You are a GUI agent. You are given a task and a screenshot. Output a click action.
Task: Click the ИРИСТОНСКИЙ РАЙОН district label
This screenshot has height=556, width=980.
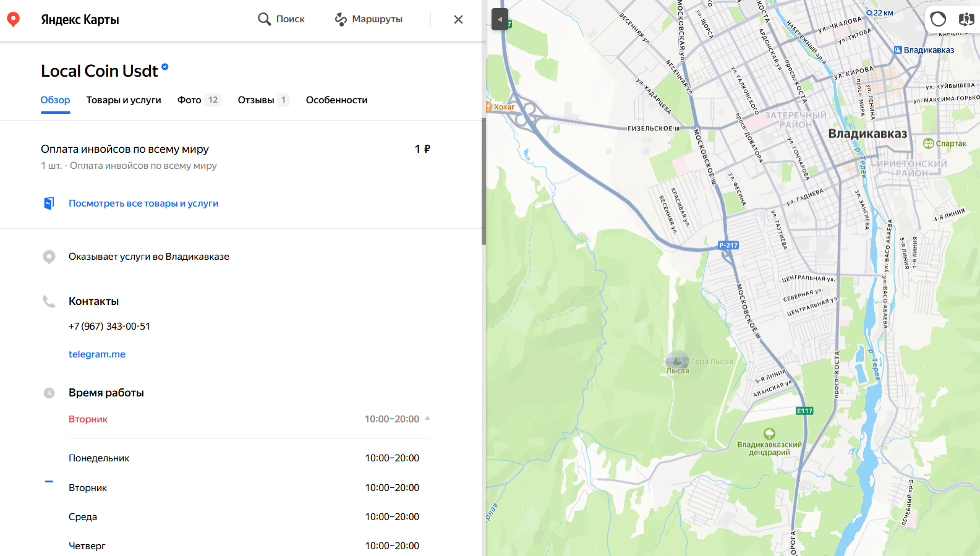[x=912, y=168]
